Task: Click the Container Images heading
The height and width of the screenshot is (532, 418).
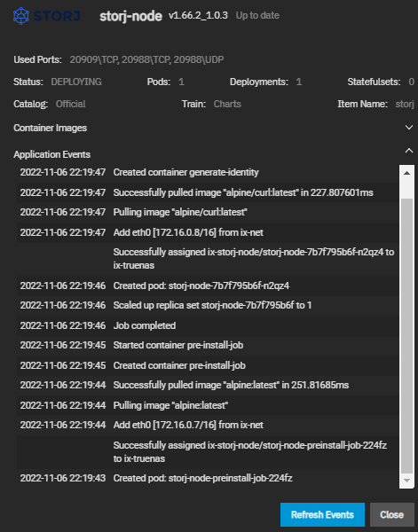Action: click(x=51, y=128)
